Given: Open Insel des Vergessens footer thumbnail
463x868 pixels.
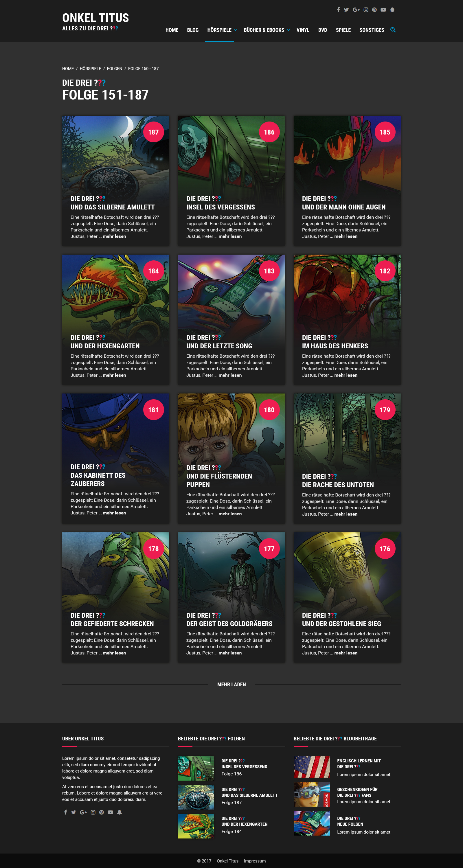Looking at the screenshot, I should [196, 768].
